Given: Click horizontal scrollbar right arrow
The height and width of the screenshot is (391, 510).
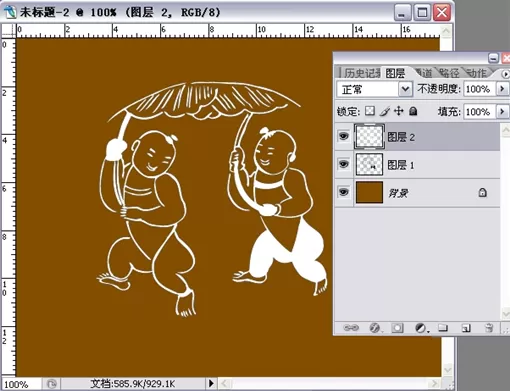Looking at the screenshot, I should tap(434, 384).
